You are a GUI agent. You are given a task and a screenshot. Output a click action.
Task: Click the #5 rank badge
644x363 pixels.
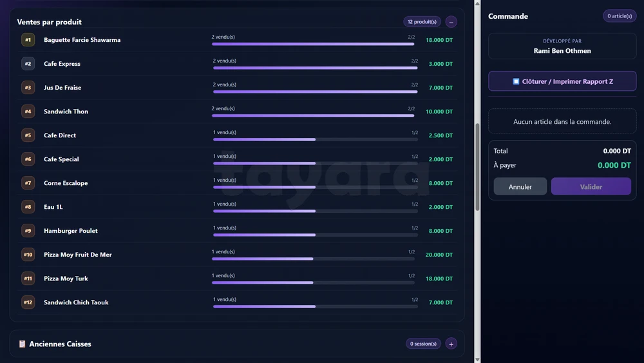point(28,135)
